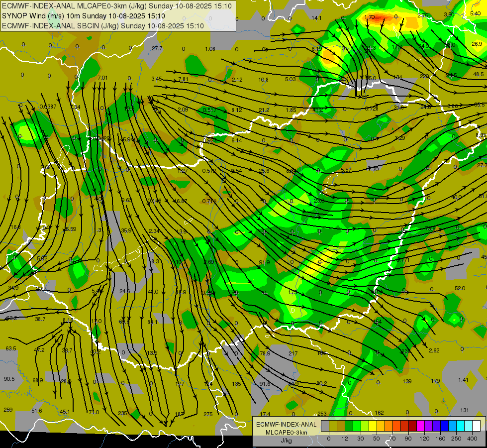Viewport: 487px width, 448px height.
Task: Click the 5.40 value on the map
Action: click(x=476, y=13)
